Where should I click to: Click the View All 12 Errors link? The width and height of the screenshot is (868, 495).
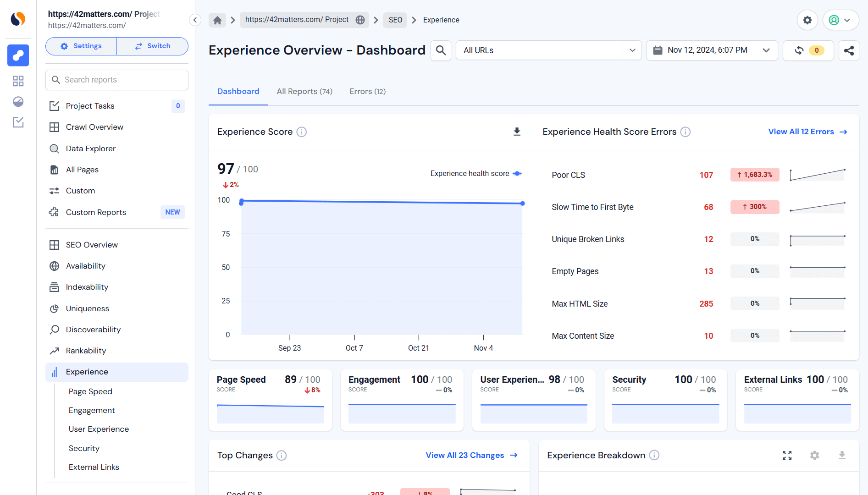coord(808,132)
